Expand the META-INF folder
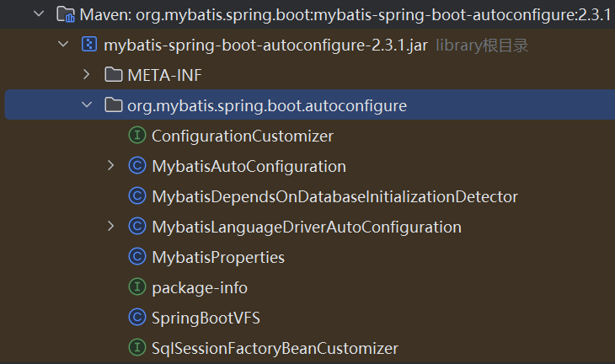Screen dimensions: 615x364 click(x=87, y=74)
